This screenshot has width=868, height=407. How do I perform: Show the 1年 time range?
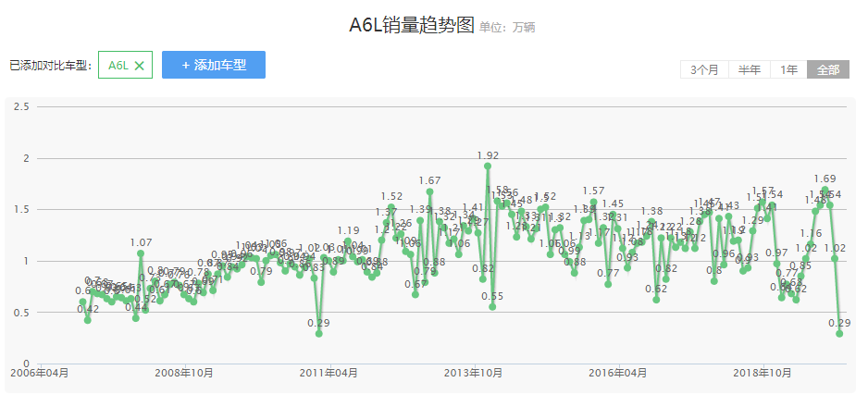(788, 70)
